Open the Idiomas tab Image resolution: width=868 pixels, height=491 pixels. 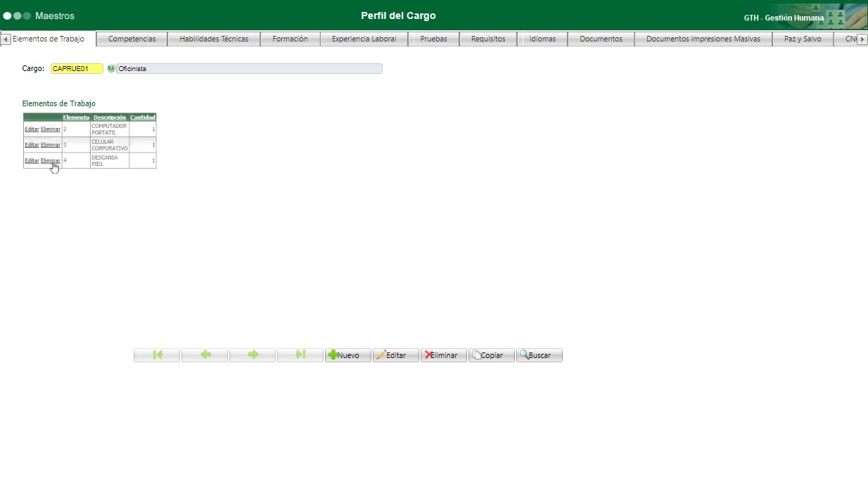[542, 39]
